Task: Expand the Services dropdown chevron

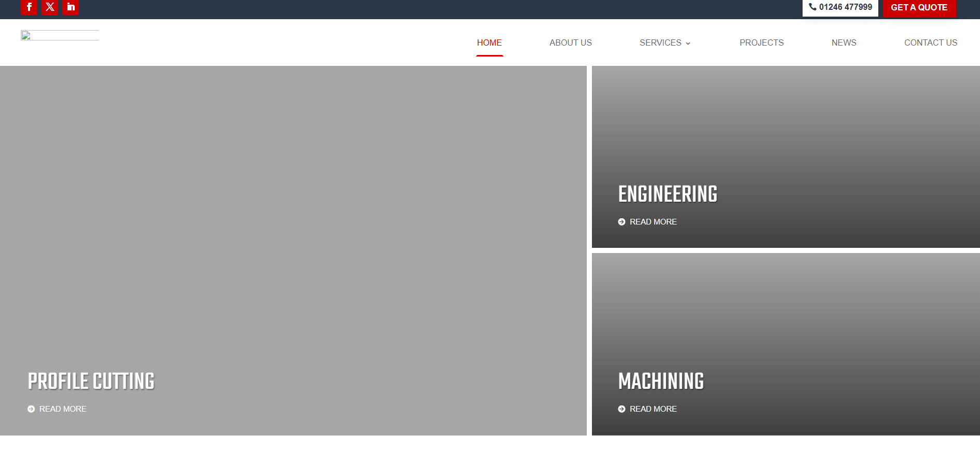Action: (x=688, y=44)
